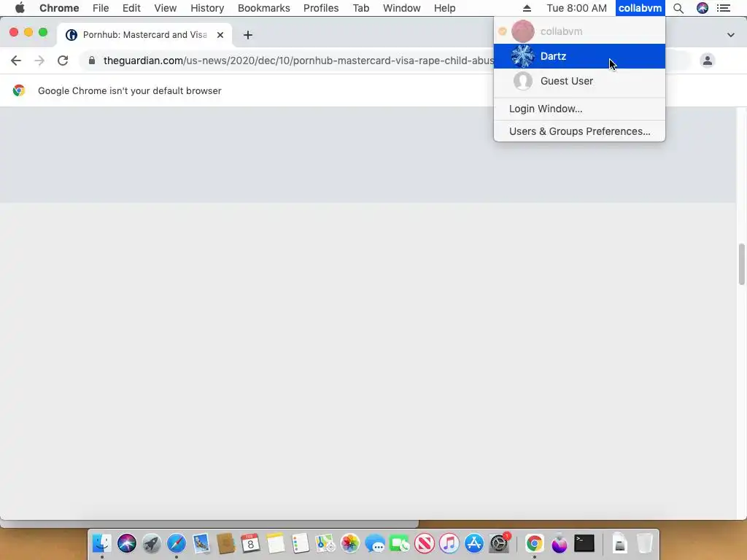The width and height of the screenshot is (747, 560).
Task: Open News red icon in Dock
Action: pyautogui.click(x=425, y=543)
